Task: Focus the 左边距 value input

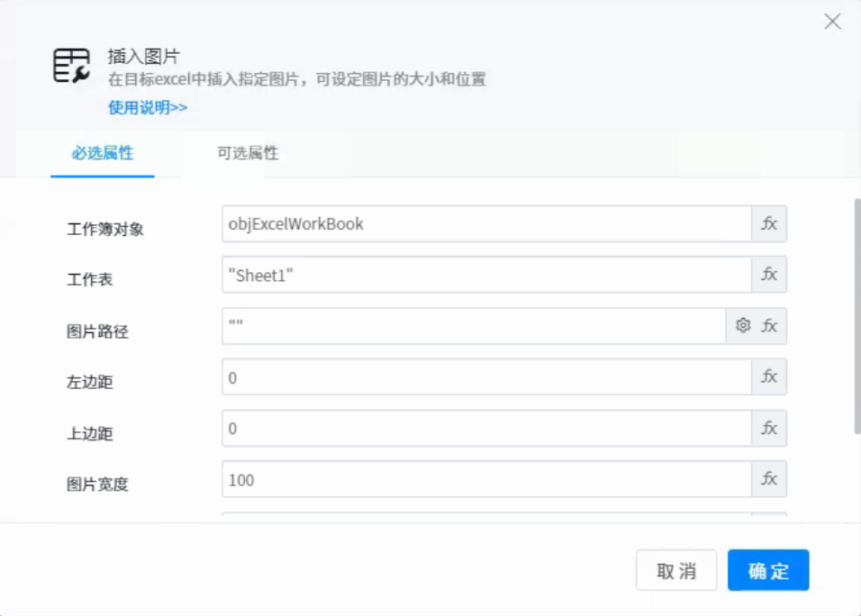Action: (x=486, y=376)
